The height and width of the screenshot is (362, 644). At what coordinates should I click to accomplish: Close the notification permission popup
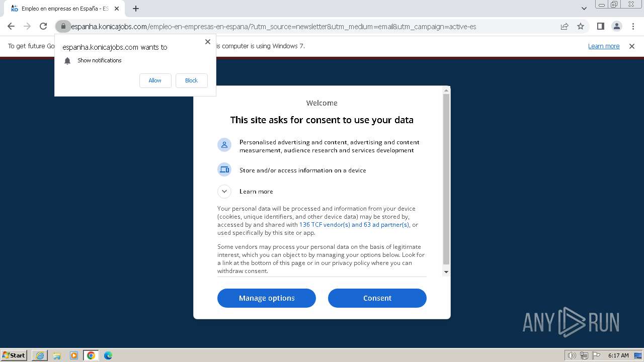coord(208,42)
